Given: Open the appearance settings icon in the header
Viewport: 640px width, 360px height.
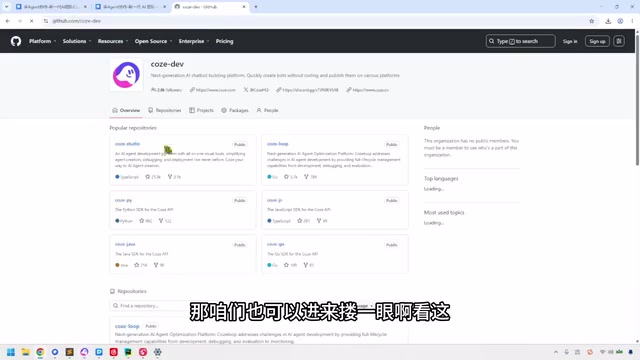Looking at the screenshot, I should pyautogui.click(x=619, y=41).
